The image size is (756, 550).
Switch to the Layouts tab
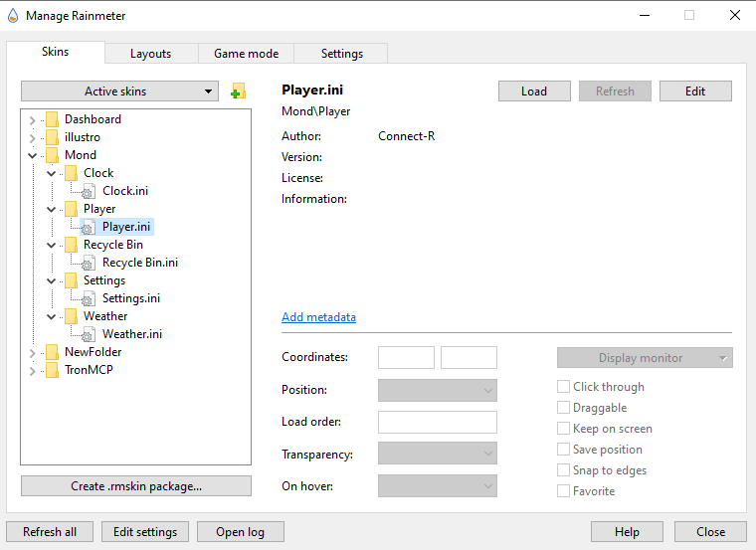151,54
